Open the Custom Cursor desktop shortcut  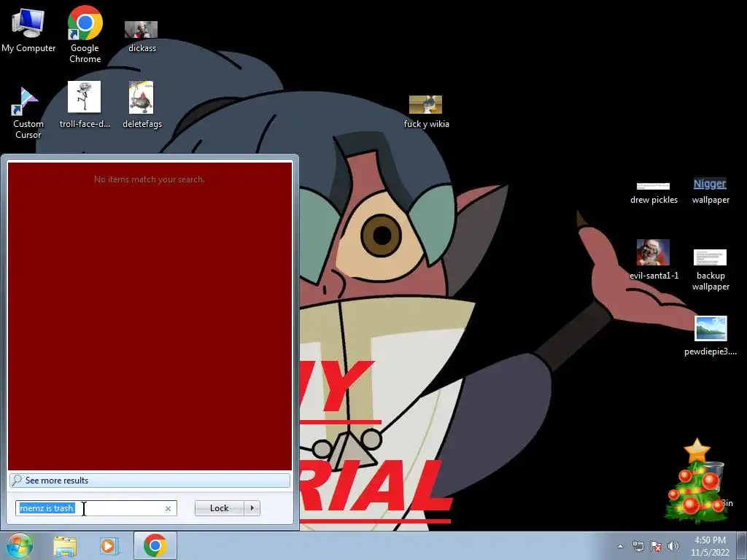(x=28, y=113)
